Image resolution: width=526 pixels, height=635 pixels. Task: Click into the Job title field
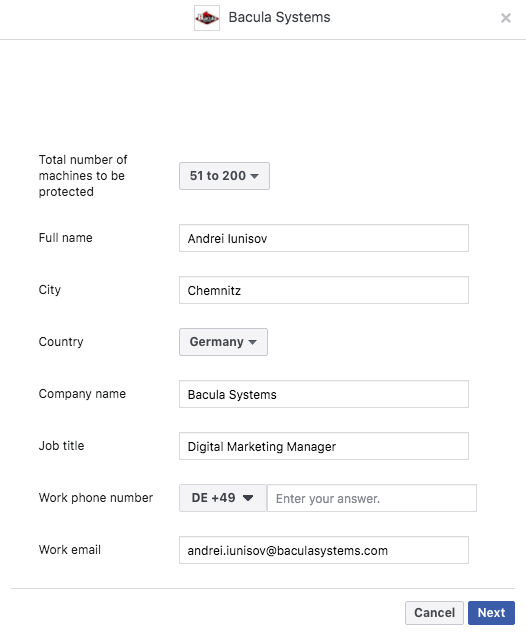324,446
